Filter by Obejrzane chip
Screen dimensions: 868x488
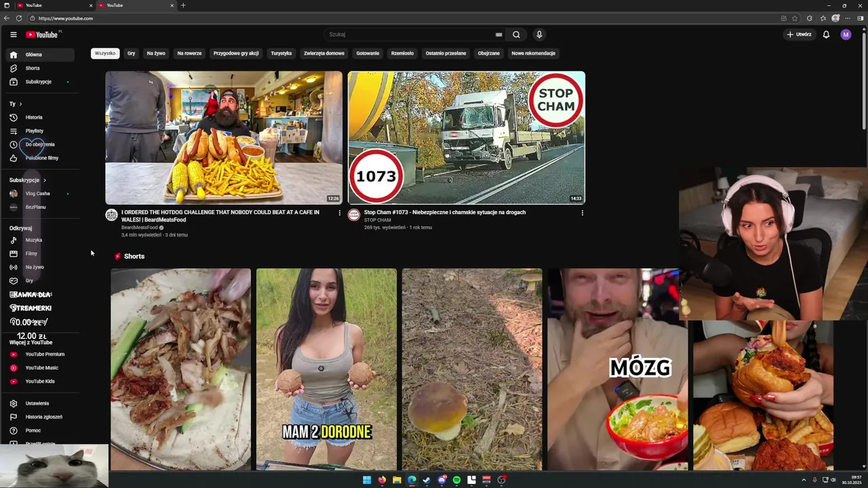488,54
